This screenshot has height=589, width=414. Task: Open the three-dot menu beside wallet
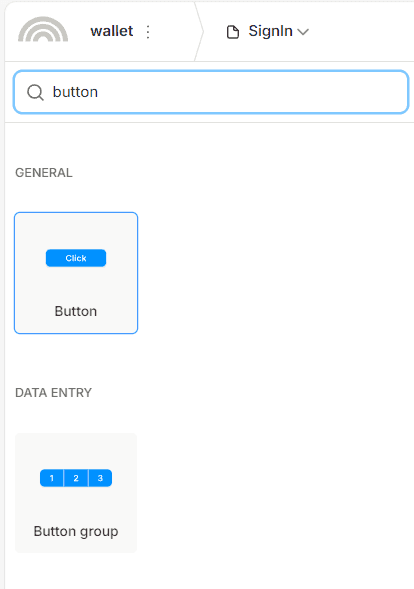coord(148,32)
